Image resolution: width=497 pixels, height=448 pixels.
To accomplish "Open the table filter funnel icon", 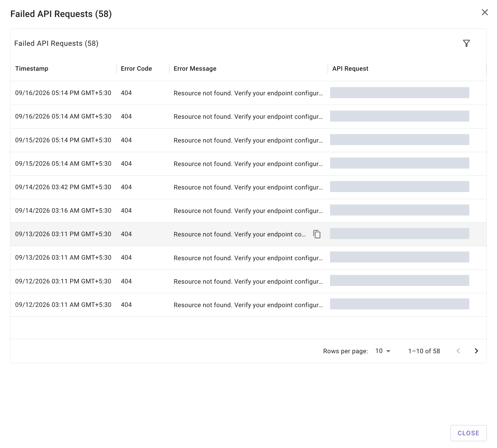I will tap(466, 43).
